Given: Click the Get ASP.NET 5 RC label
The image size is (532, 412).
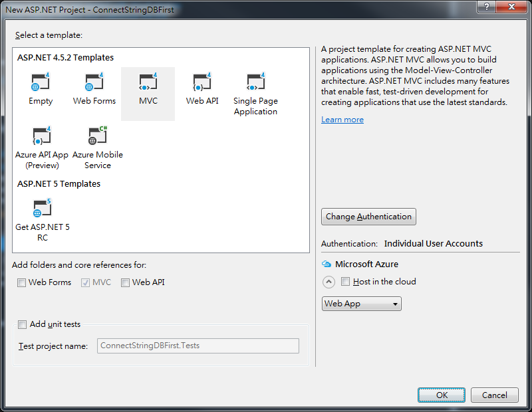Looking at the screenshot, I should pos(42,233).
